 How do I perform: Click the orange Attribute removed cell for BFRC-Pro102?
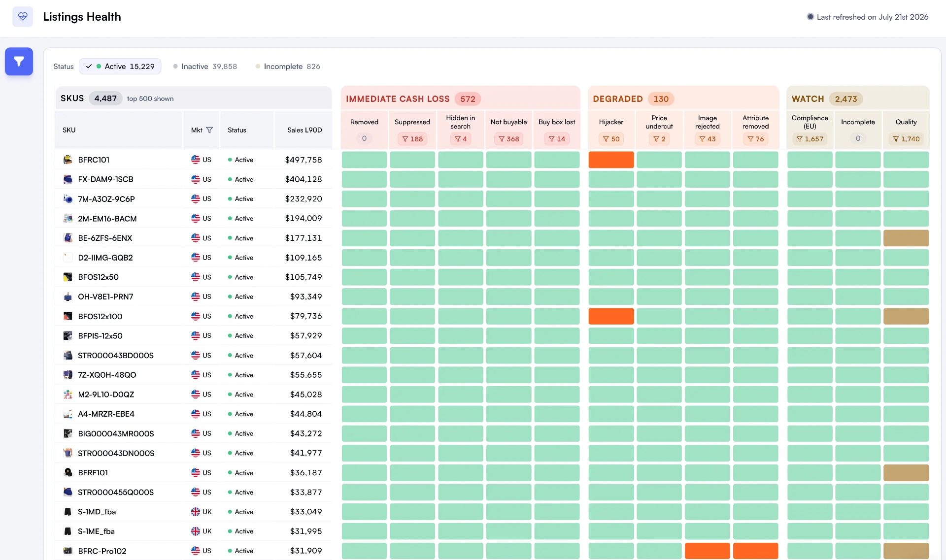click(755, 551)
